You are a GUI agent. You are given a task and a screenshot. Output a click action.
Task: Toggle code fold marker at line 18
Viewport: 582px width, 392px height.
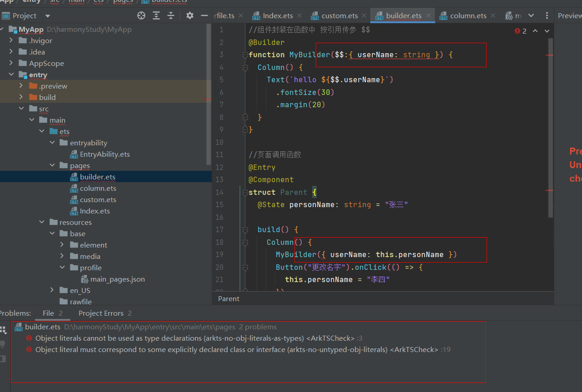click(245, 243)
